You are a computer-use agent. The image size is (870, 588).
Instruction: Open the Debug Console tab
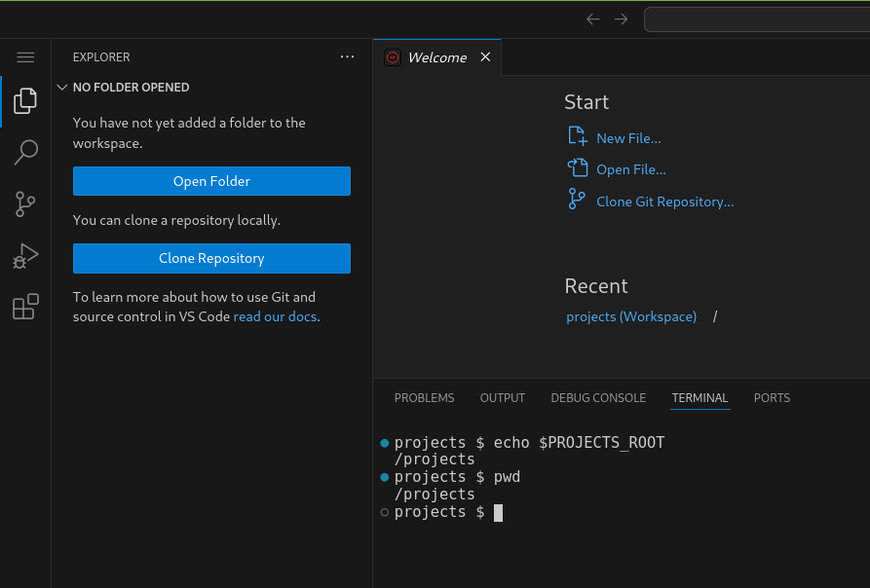(598, 398)
